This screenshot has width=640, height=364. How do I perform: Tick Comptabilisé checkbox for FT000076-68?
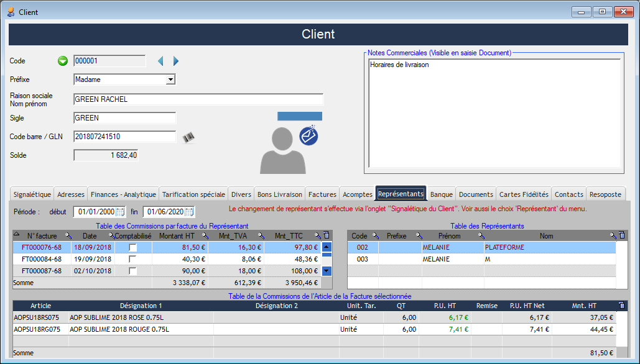coord(132,247)
